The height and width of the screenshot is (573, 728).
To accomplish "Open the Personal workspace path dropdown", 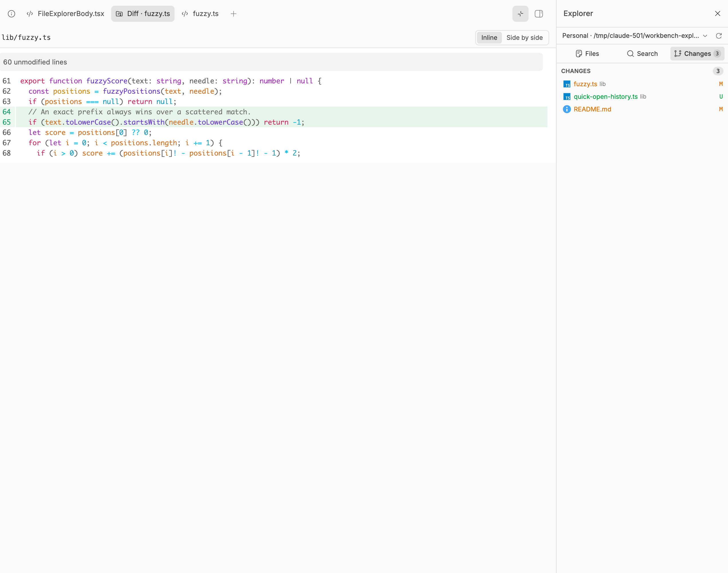I will click(635, 36).
